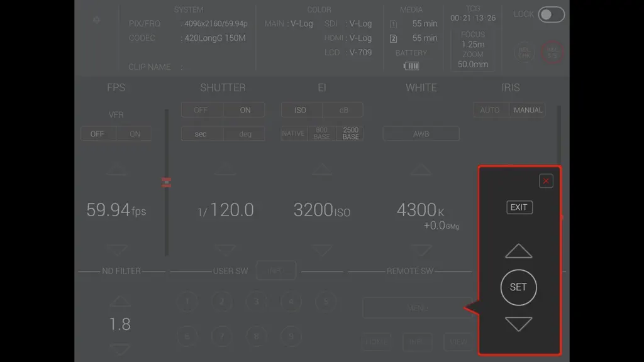The image size is (644, 362).
Task: Set iris mode to AUTO
Action: (491, 110)
